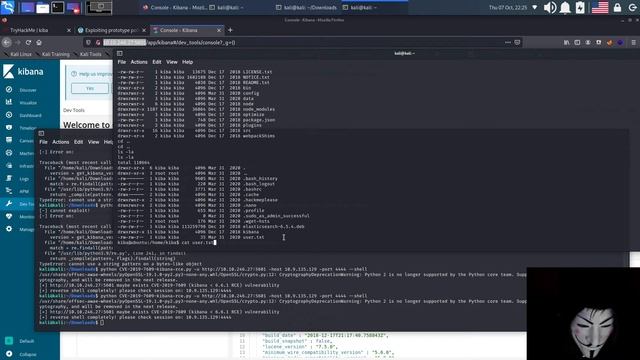Open View menu in the lower terminal
This screenshot has width=640, height=360.
(x=93, y=142)
